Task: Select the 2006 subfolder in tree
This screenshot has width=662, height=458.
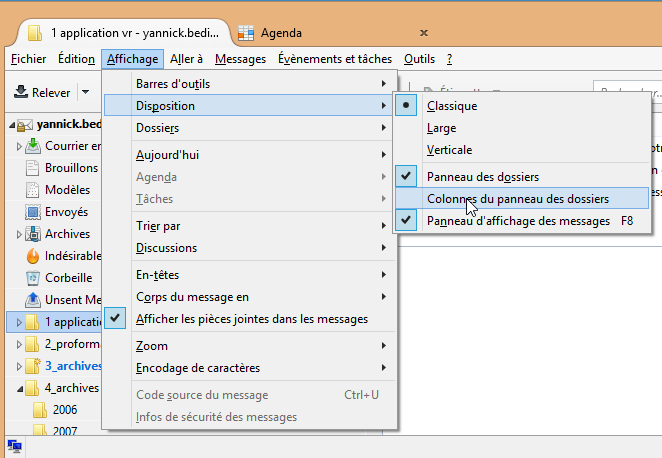Action: pos(64,410)
